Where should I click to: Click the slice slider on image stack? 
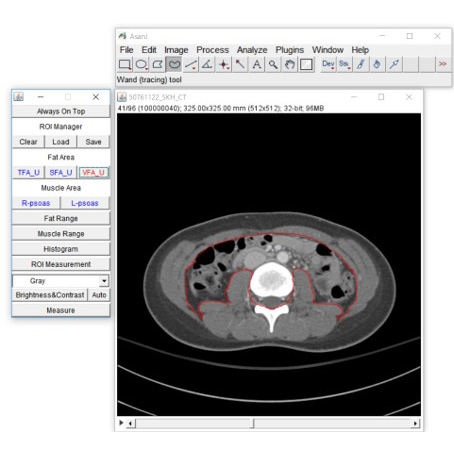(273, 423)
